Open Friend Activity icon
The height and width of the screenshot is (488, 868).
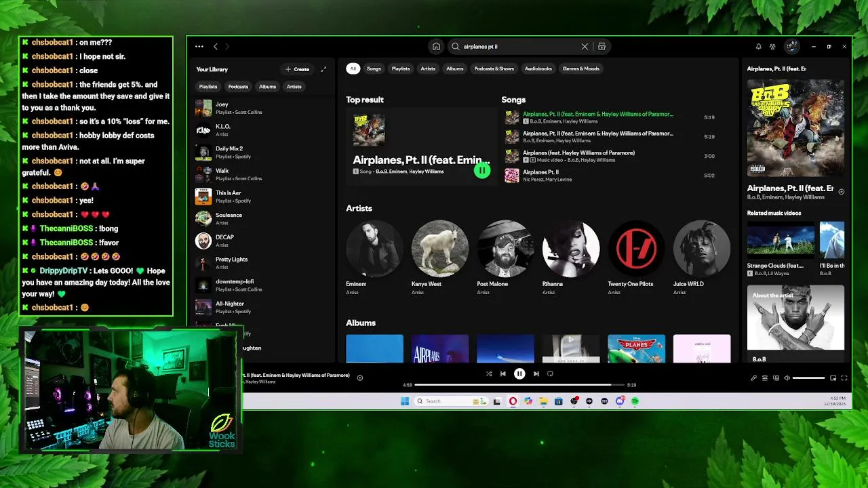772,47
